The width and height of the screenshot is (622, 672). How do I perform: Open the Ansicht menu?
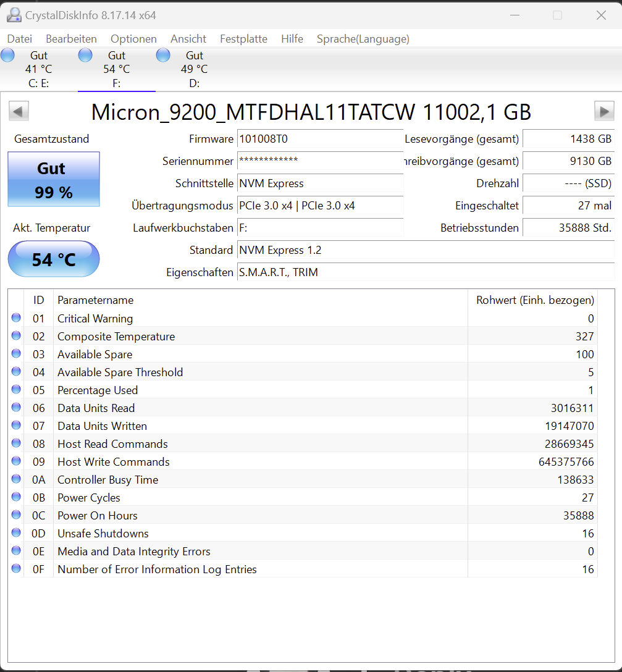click(x=188, y=39)
